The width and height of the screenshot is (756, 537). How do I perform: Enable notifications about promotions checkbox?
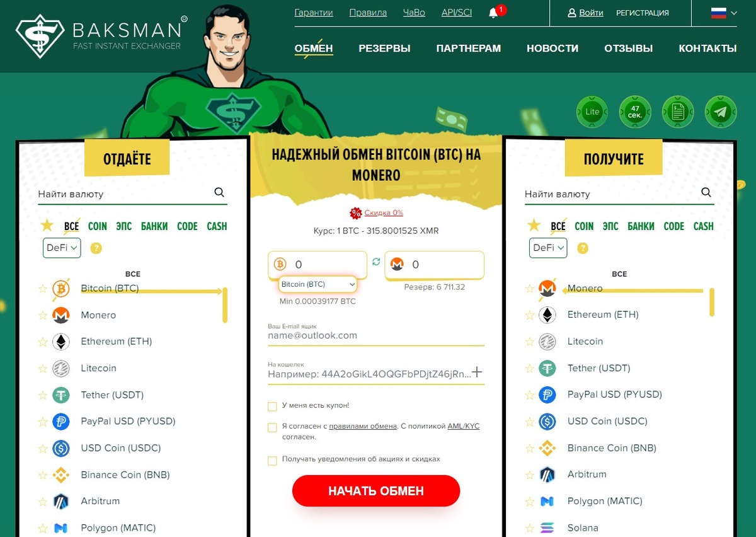point(272,461)
